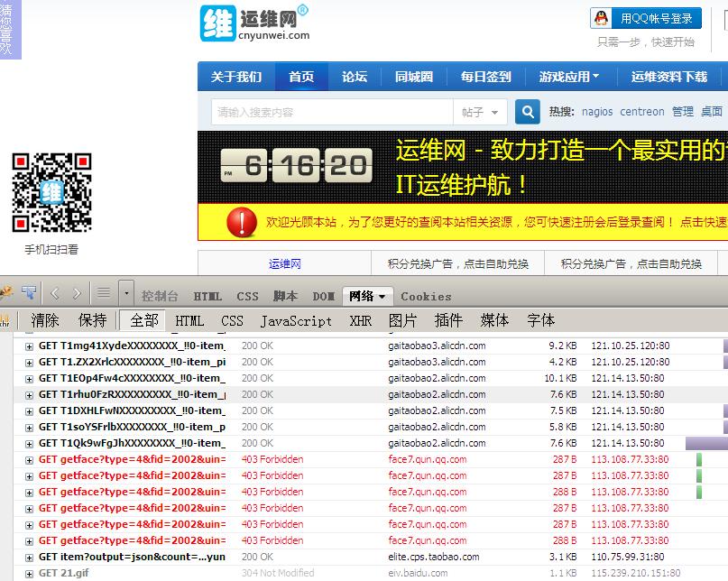Switch to the Cookies tab in Firebug
The image size is (728, 581).
click(x=426, y=294)
